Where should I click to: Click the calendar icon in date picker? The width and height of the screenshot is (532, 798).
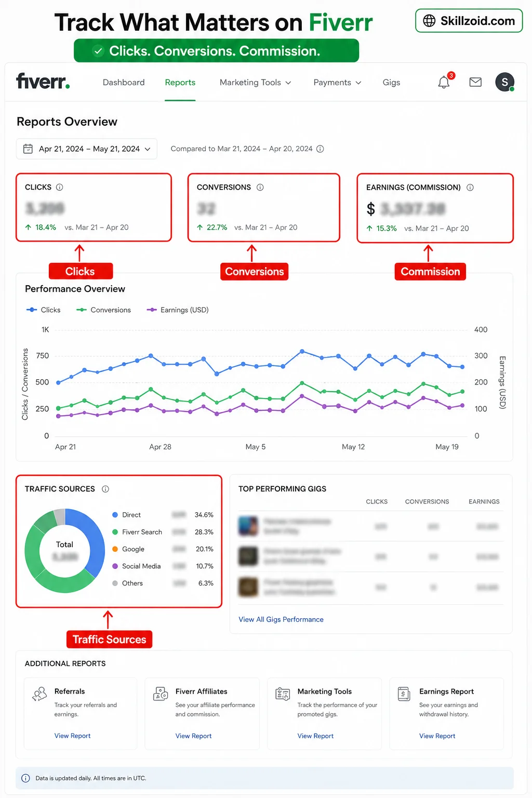coord(28,149)
